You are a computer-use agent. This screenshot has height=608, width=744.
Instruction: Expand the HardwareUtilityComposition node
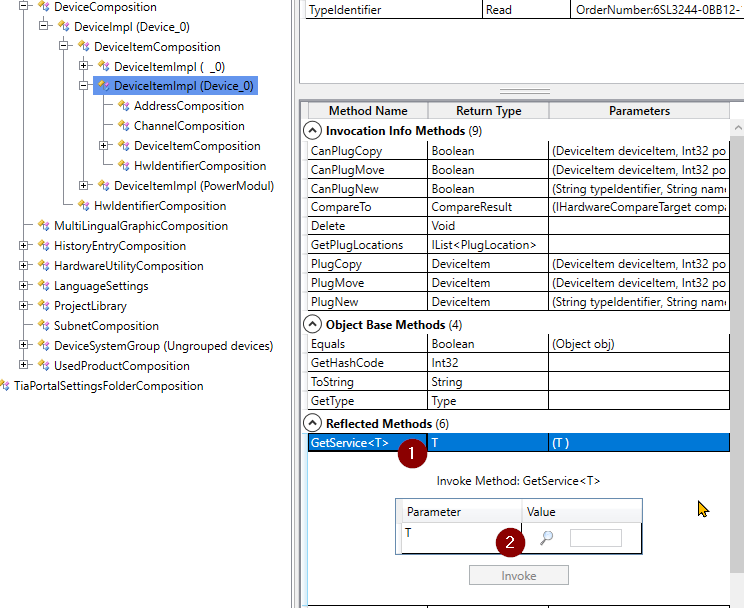(x=23, y=265)
